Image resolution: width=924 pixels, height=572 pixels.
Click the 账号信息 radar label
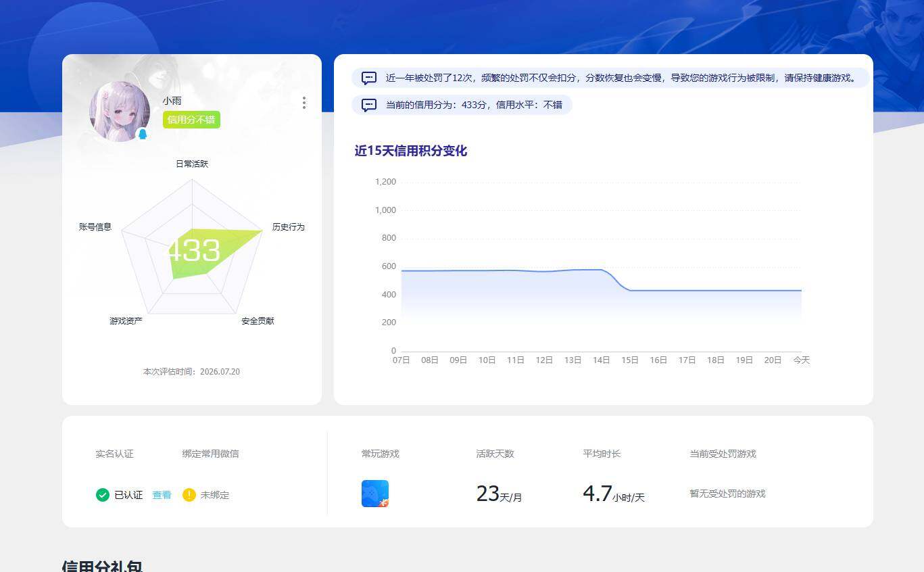(95, 227)
